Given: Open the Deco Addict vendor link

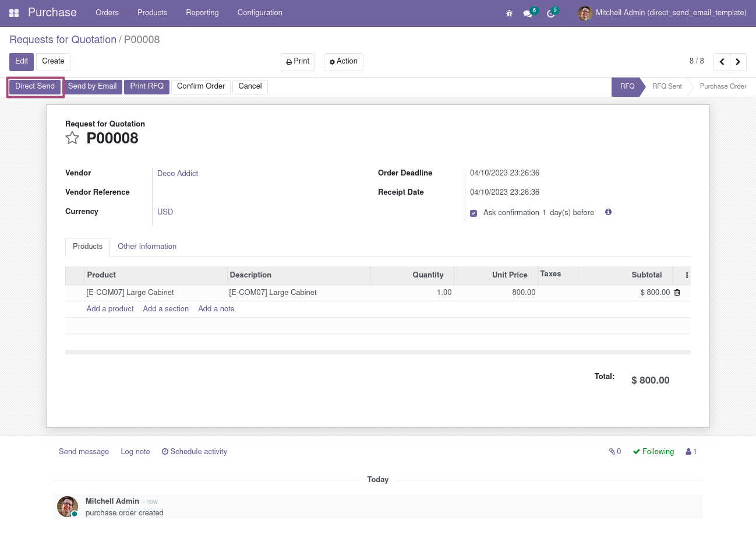Looking at the screenshot, I should 178,174.
